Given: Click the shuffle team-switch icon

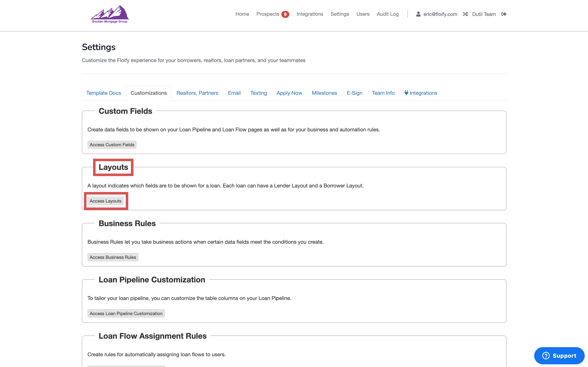Looking at the screenshot, I should pyautogui.click(x=465, y=14).
